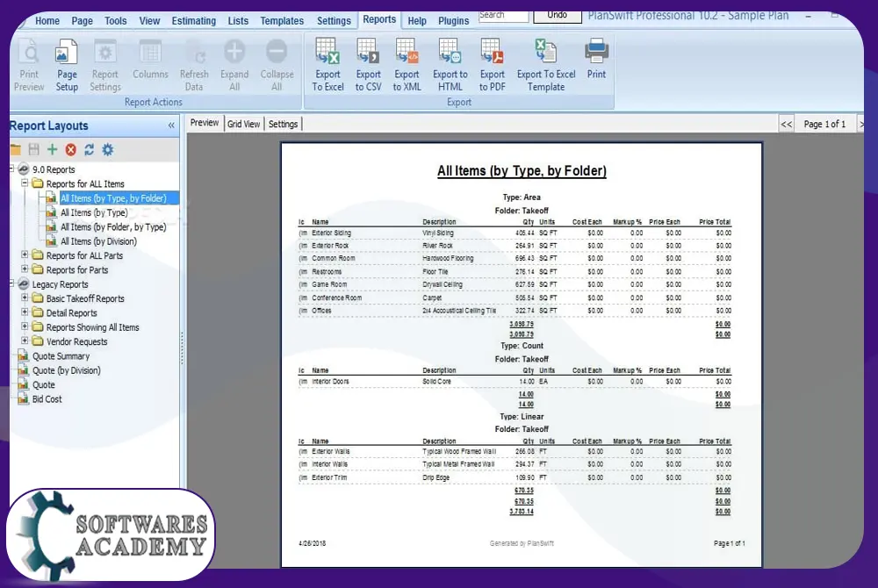Select All Items (by Type) report
The width and height of the screenshot is (878, 588).
pyautogui.click(x=94, y=212)
